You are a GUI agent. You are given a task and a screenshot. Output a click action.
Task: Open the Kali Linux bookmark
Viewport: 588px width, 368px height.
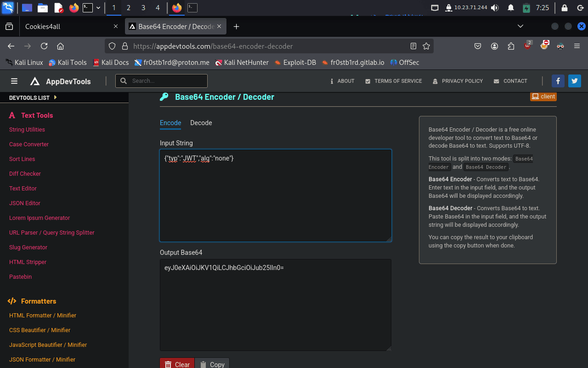tap(24, 63)
